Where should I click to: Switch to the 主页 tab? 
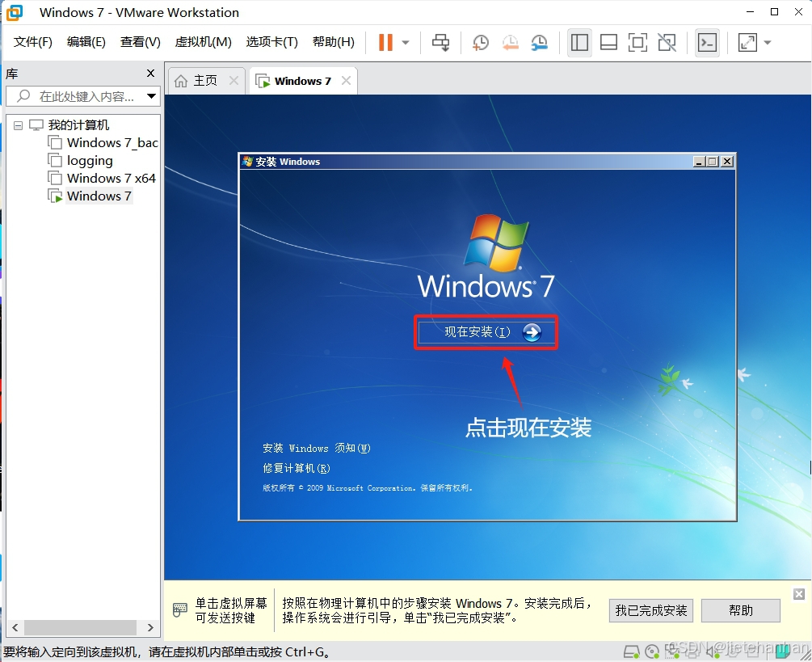[205, 81]
